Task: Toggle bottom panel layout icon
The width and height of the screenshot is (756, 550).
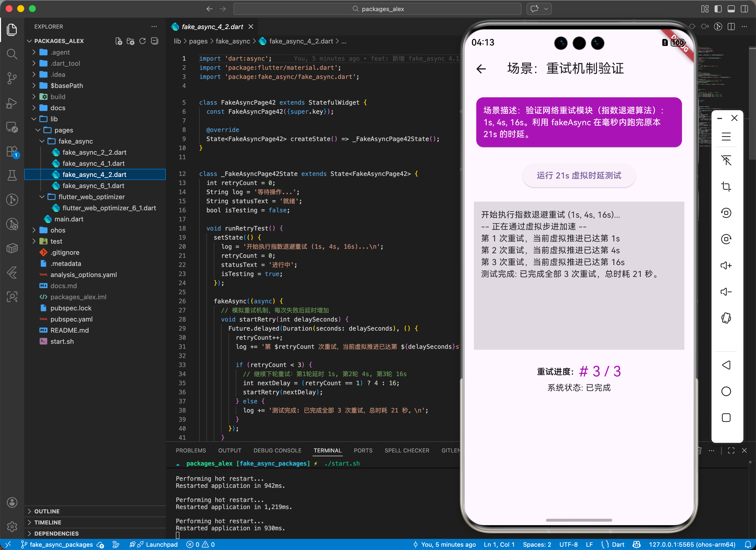Action: [x=731, y=9]
